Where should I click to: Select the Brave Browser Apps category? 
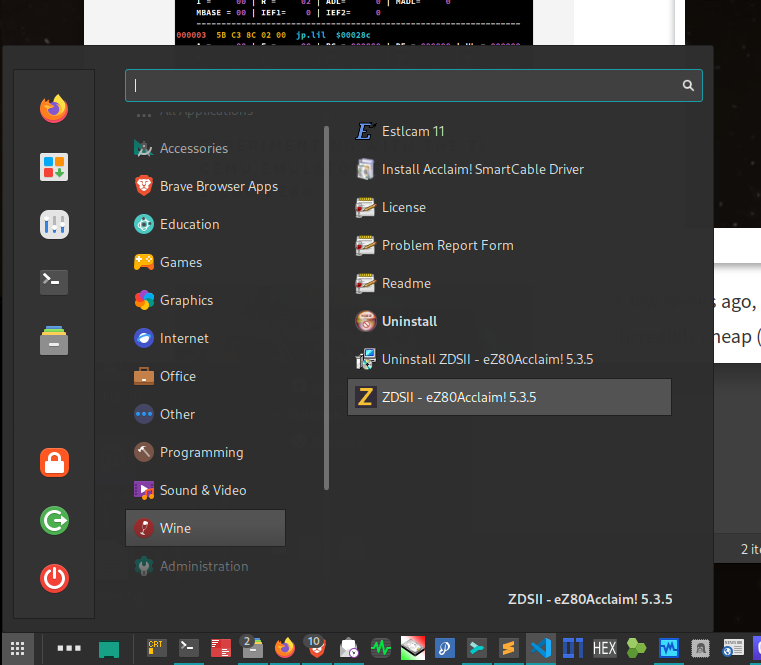point(205,186)
